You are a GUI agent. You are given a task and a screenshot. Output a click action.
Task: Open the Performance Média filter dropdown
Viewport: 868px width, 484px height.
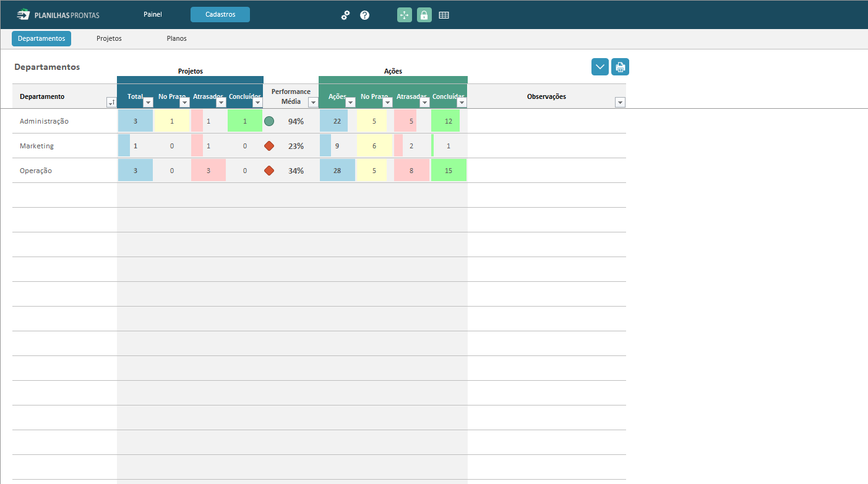coord(313,103)
